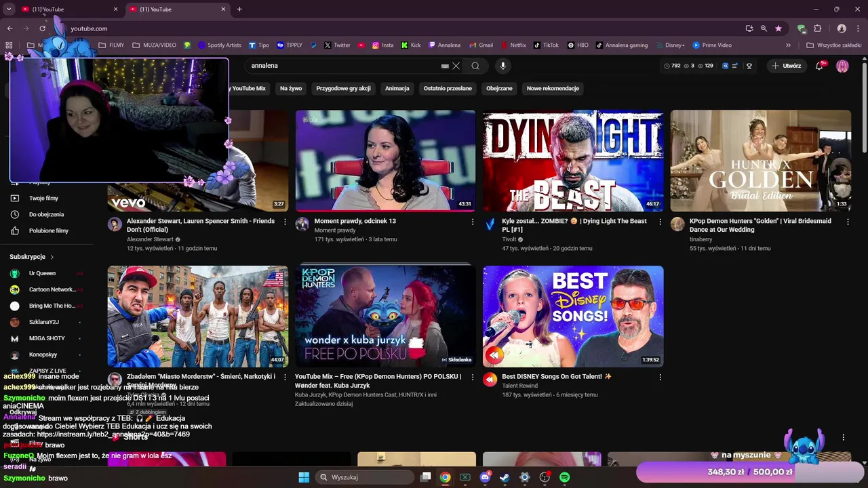Select Nowe rekomendacje filter chip
868x488 pixels.
click(553, 88)
